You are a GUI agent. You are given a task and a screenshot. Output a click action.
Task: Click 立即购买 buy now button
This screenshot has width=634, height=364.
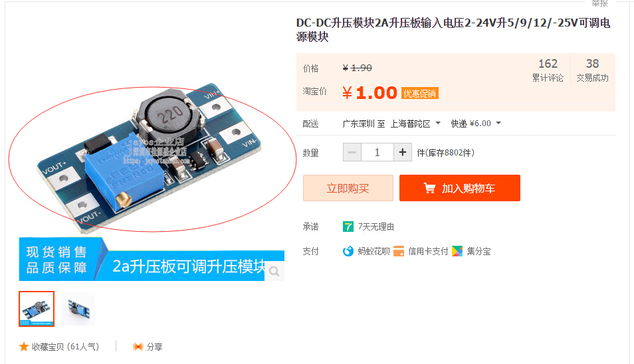click(x=348, y=188)
